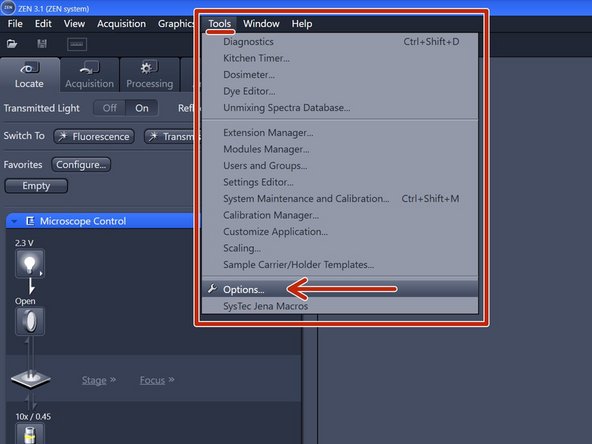Close the open Tools menu
The width and height of the screenshot is (592, 444).
coord(219,24)
